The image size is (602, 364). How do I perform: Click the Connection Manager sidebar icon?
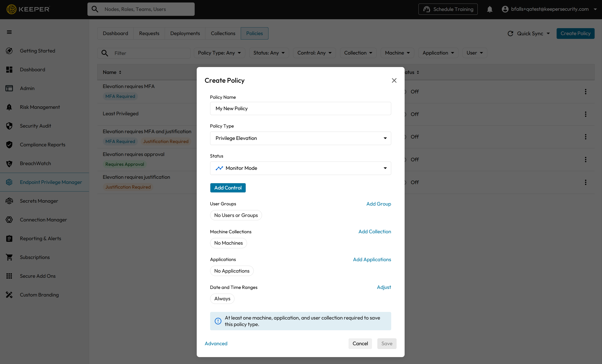(9, 220)
